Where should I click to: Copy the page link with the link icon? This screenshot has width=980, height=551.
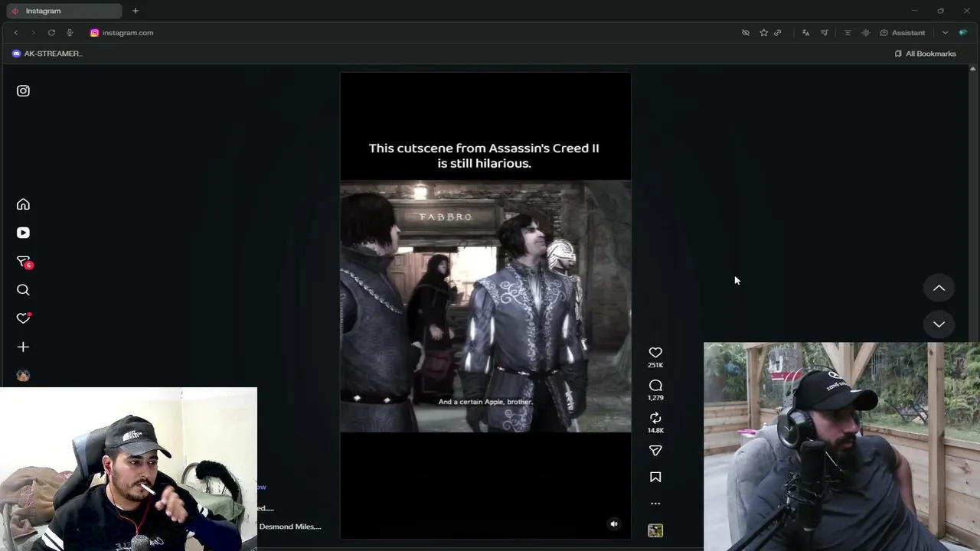(x=778, y=33)
